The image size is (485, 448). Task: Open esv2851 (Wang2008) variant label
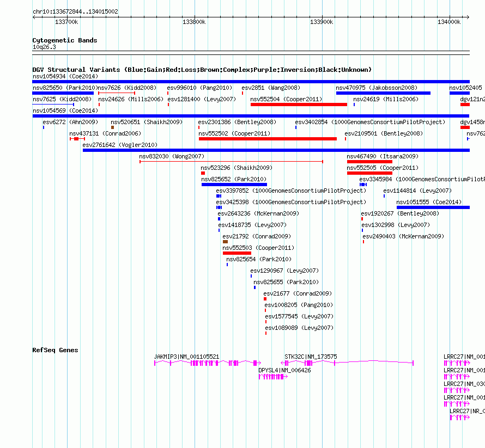pos(271,88)
